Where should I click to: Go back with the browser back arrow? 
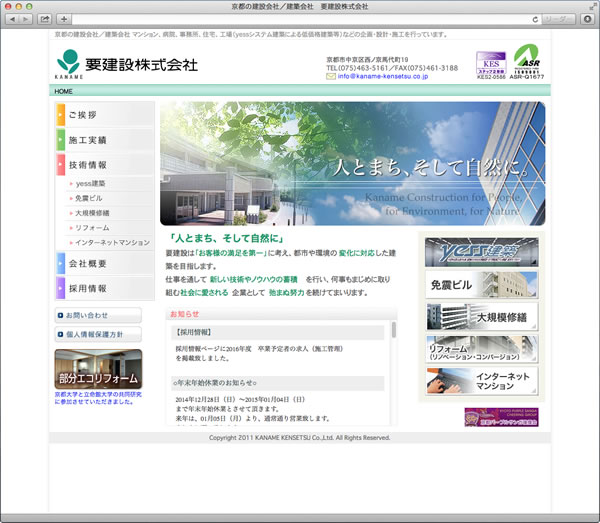coord(12,19)
